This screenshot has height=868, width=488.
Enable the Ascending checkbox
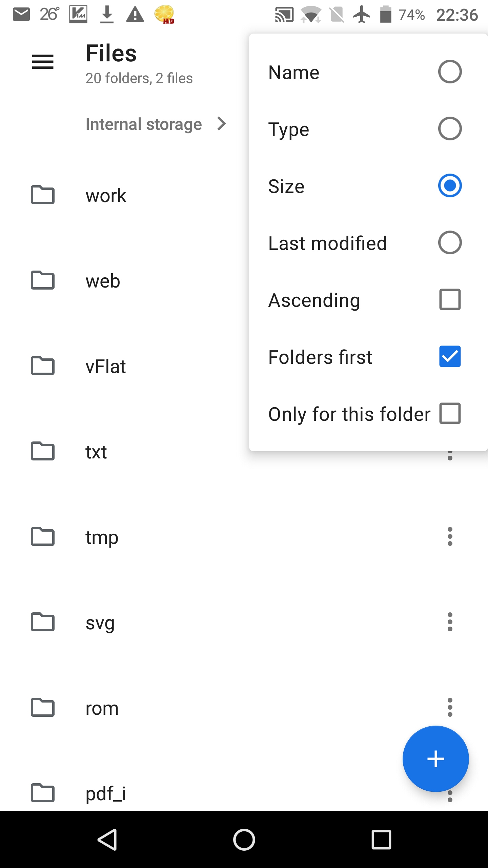450,300
